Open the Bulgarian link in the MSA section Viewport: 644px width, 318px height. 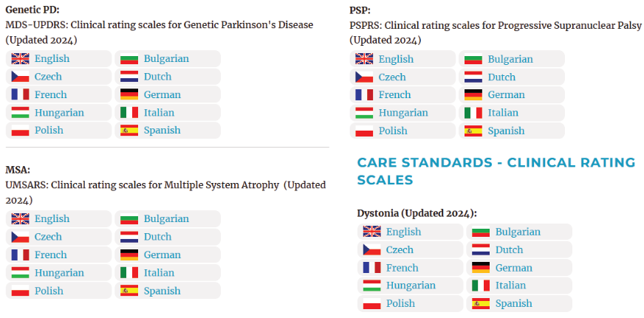pyautogui.click(x=166, y=219)
